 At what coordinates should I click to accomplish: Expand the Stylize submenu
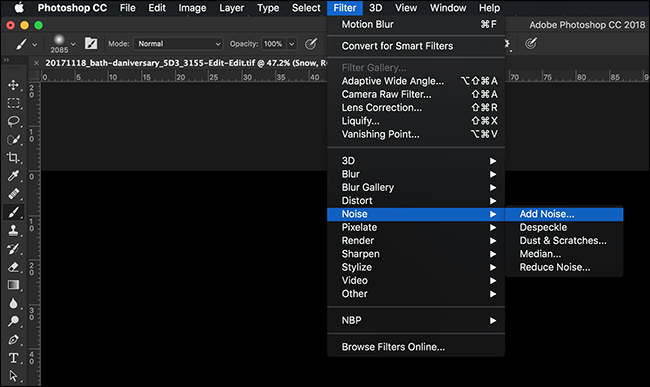416,267
